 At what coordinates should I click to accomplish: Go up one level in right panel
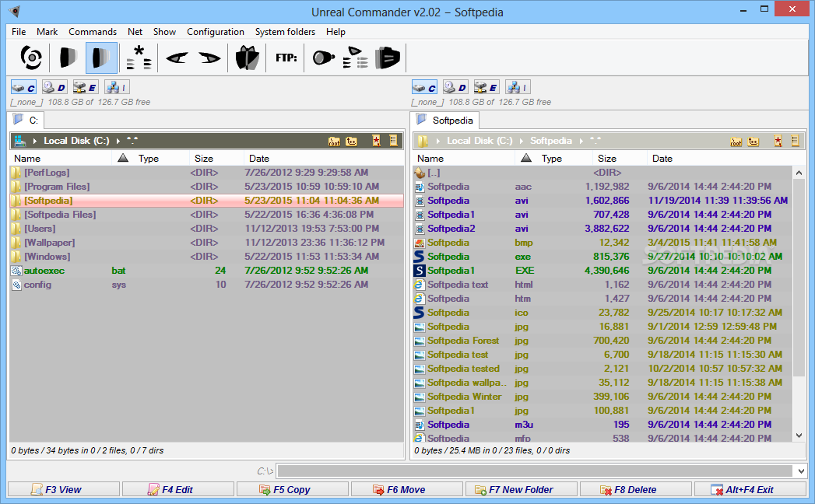coord(754,141)
